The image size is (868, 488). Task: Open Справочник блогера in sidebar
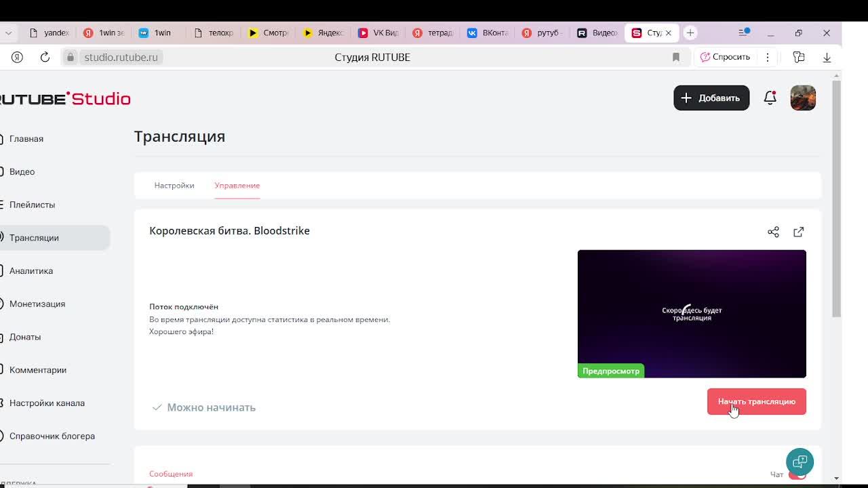[x=52, y=436]
